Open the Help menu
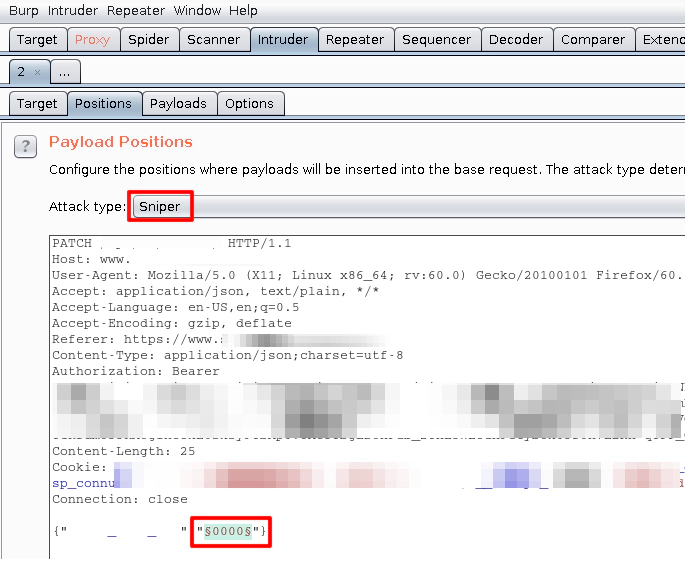 [x=243, y=11]
